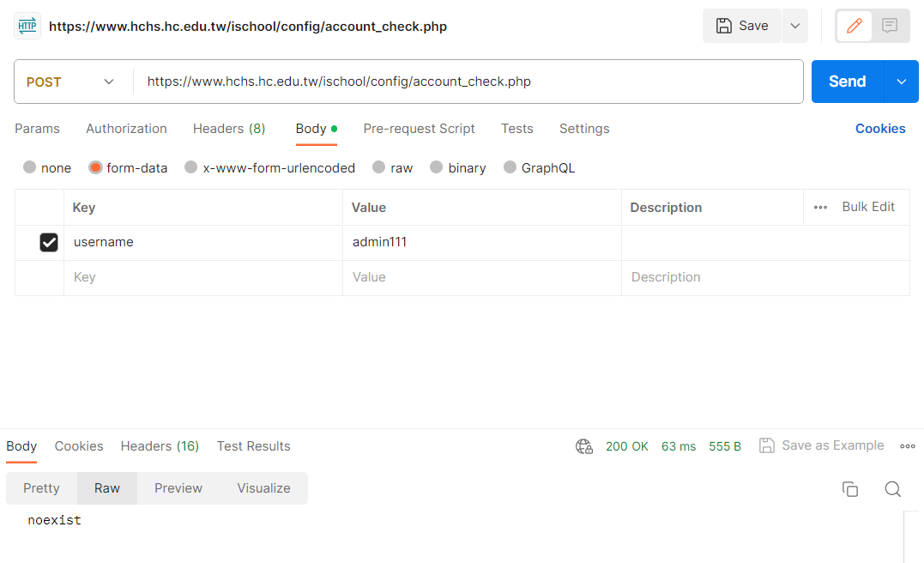
Task: Switch response view to Raw
Action: 107,488
